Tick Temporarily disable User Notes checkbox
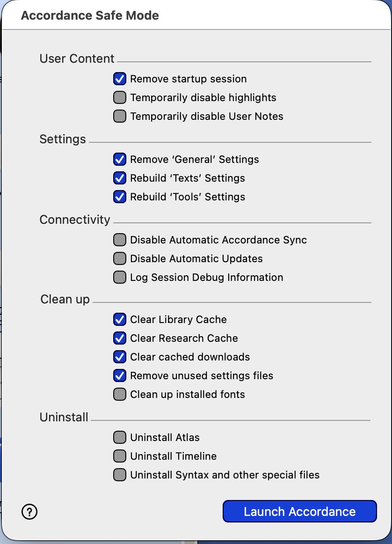 pyautogui.click(x=120, y=116)
